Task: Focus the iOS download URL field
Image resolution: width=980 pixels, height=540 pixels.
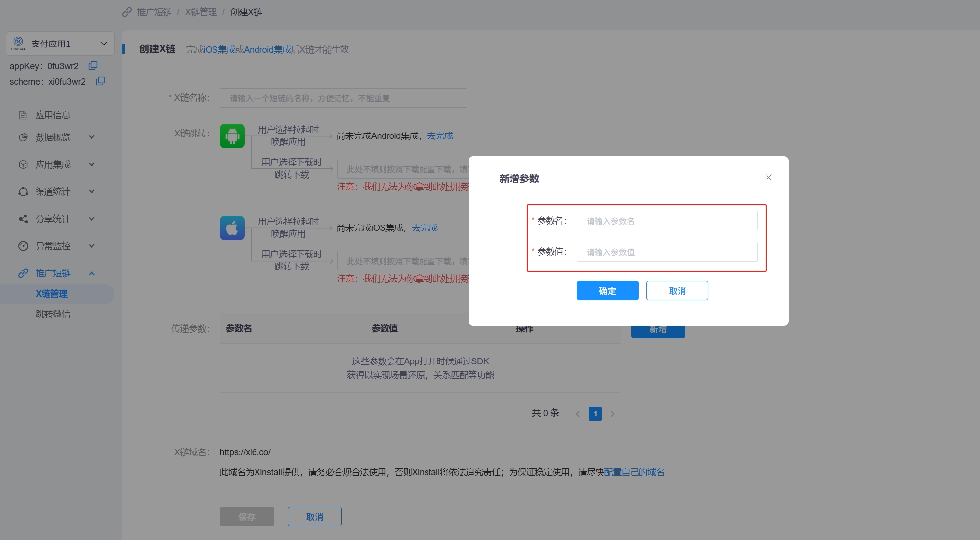Action: tap(403, 261)
